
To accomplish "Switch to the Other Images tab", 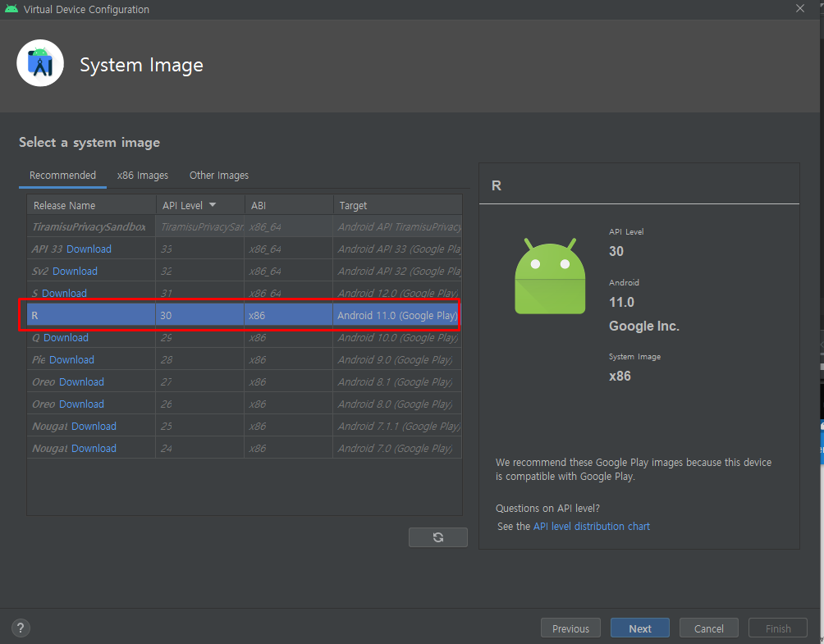I will 219,175.
